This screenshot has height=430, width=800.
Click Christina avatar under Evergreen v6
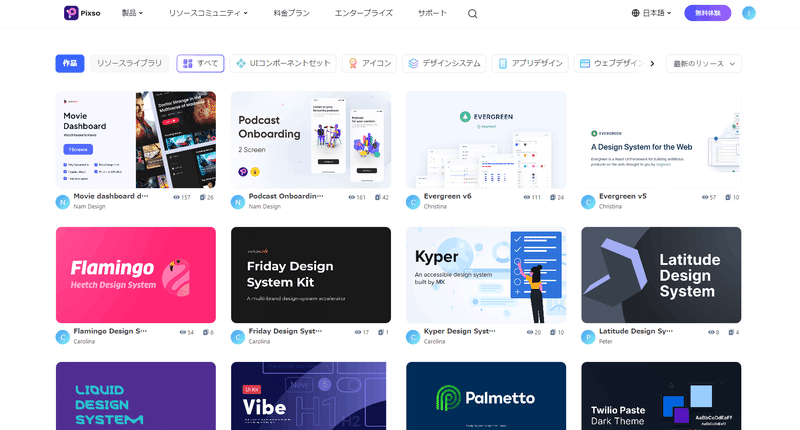click(413, 202)
